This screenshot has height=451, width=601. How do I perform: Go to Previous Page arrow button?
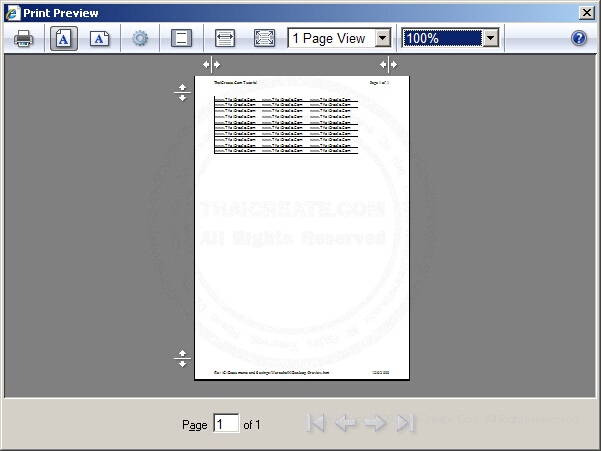point(345,423)
